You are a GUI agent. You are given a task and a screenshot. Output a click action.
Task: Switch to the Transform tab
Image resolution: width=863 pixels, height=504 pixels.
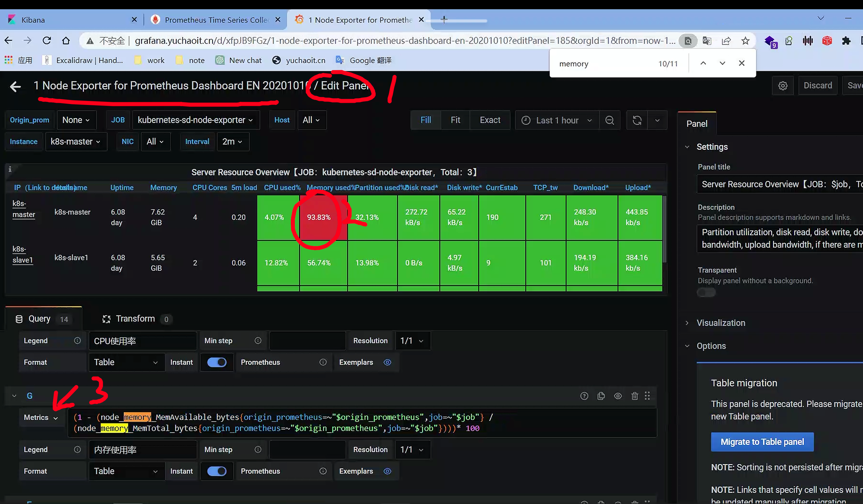135,319
